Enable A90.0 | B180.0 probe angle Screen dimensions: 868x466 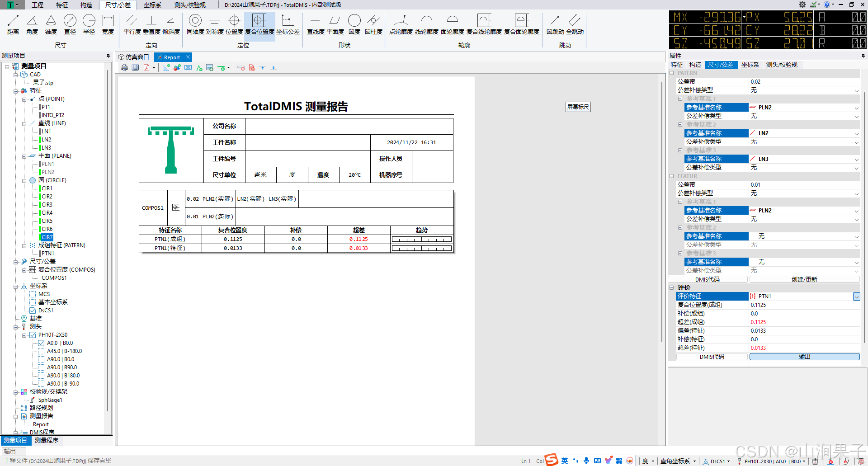[41, 376]
